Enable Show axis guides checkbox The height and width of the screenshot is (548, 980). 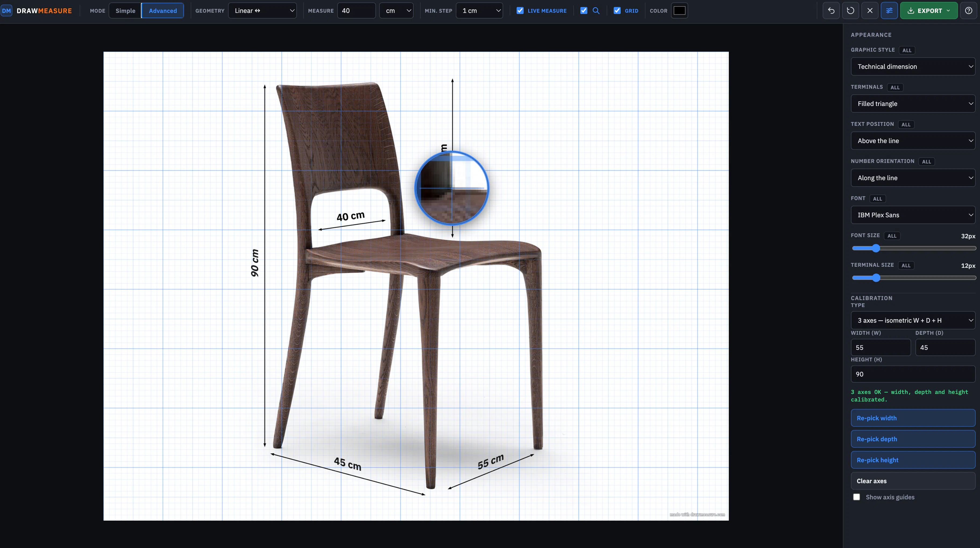856,497
